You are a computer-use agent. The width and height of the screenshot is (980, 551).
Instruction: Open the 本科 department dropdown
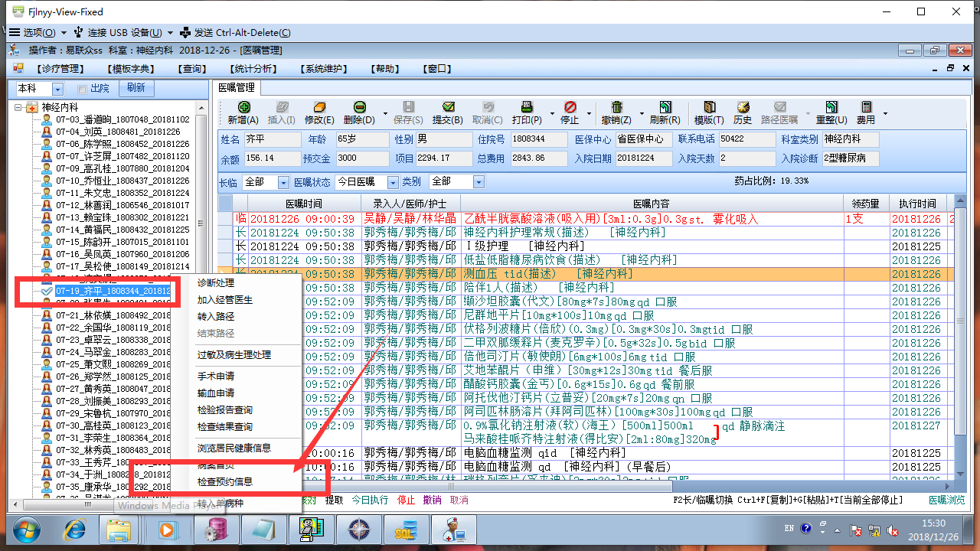coord(57,89)
